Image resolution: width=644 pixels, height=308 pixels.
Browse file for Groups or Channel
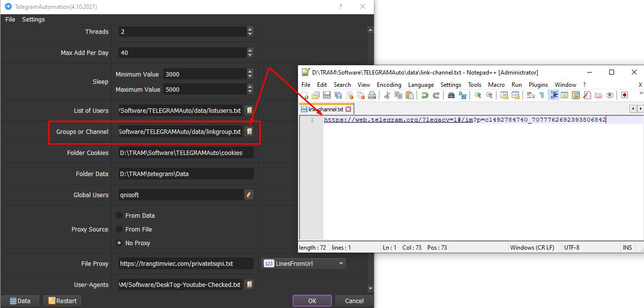point(249,131)
